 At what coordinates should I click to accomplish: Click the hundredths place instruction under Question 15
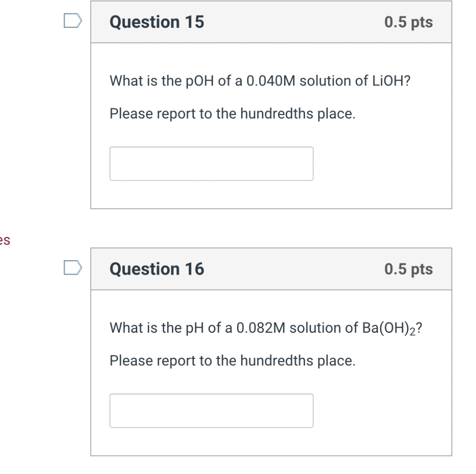click(x=232, y=114)
